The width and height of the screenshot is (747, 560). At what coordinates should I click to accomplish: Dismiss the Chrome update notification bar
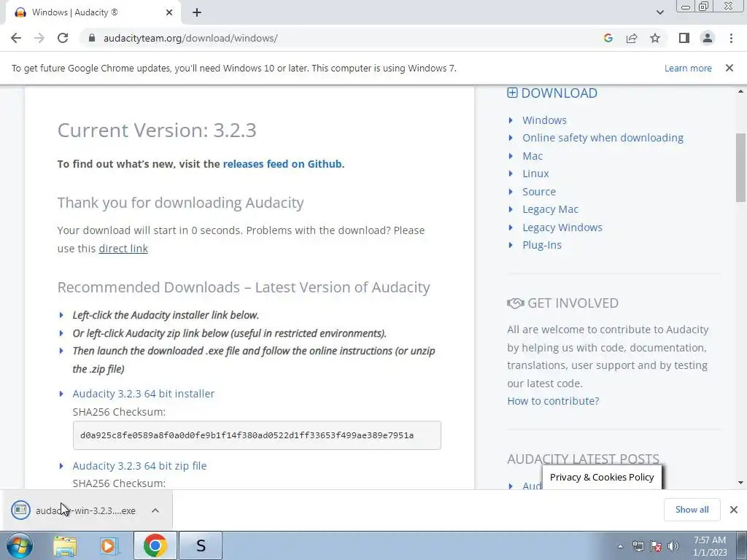pyautogui.click(x=729, y=68)
